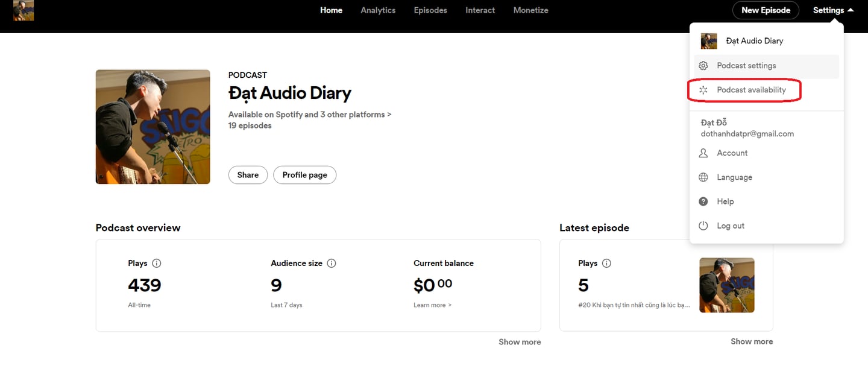Click the latest episode thumbnail image
Image resolution: width=868 pixels, height=386 pixels.
pos(727,285)
